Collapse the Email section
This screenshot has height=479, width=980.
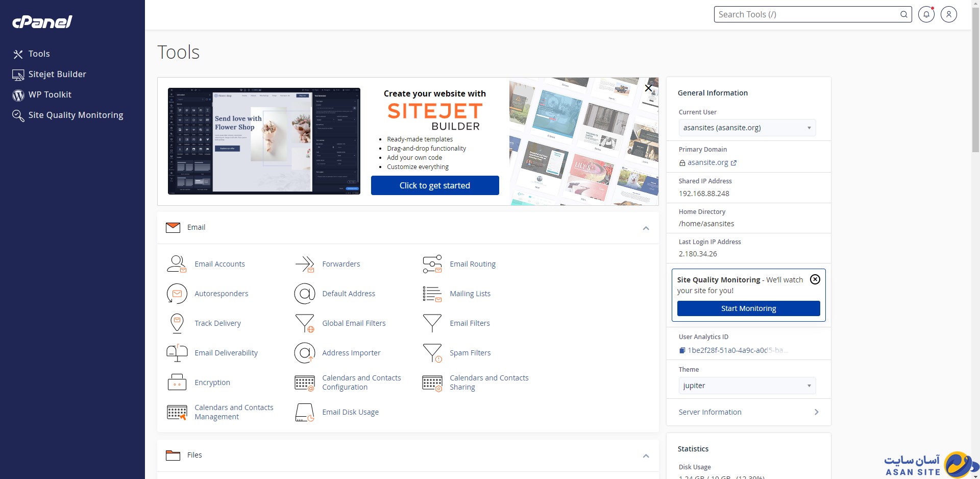pos(646,228)
